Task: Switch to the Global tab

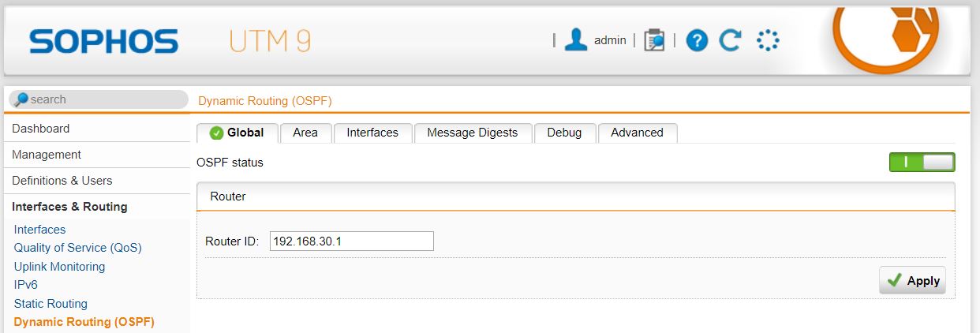Action: point(237,133)
